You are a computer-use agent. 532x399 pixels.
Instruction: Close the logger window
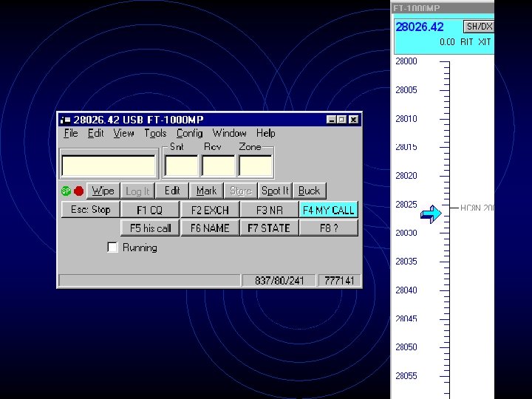(353, 120)
